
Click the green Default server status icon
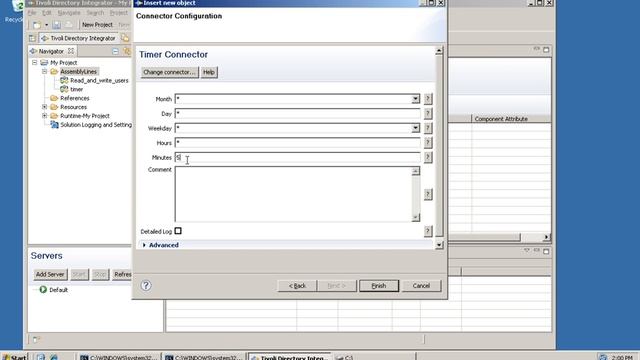coord(43,289)
